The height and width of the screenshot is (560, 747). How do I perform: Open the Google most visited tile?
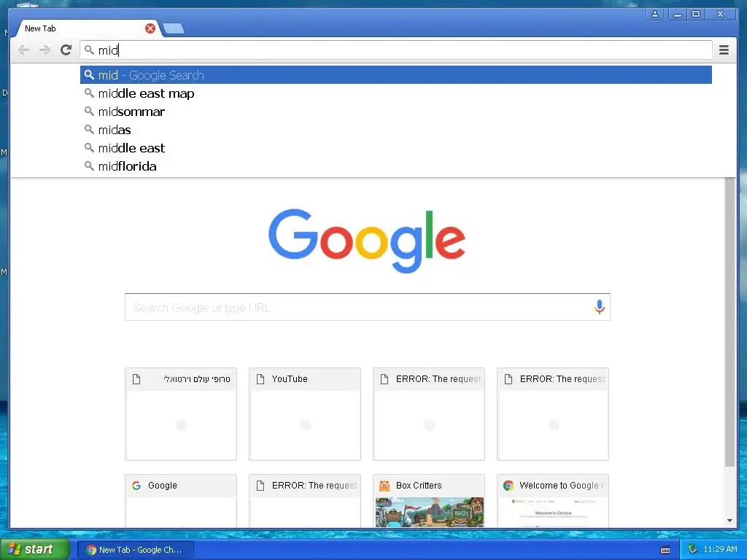click(x=181, y=500)
